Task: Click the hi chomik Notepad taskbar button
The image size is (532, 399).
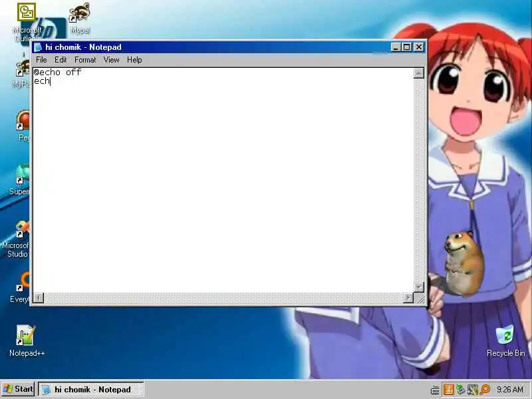Action: click(x=91, y=390)
